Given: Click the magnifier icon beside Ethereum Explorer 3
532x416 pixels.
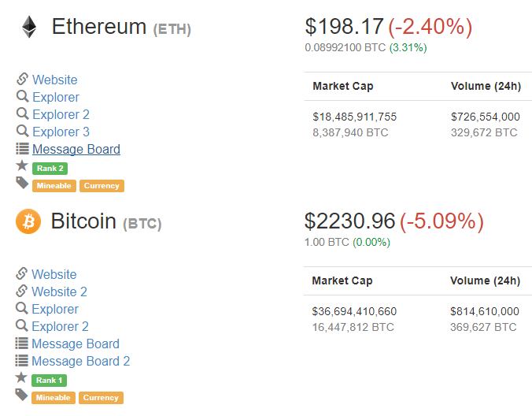Looking at the screenshot, I should pos(22,131).
